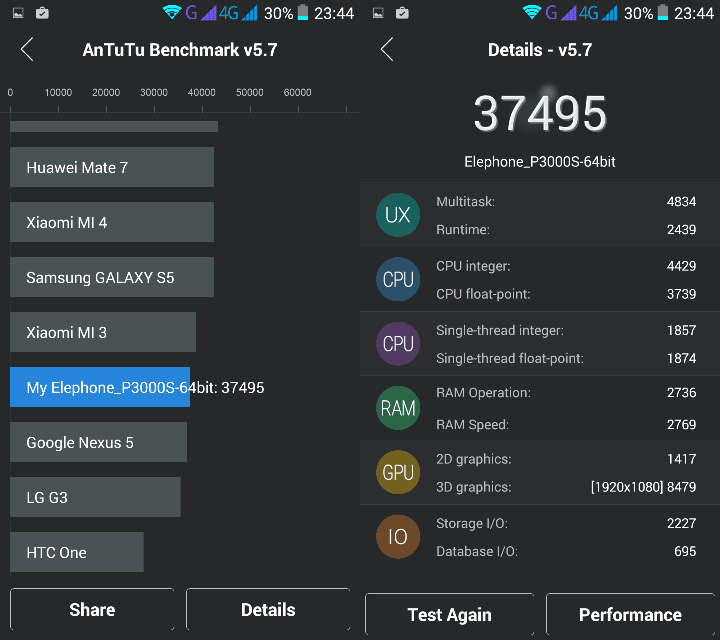This screenshot has width=720, height=640.
Task: Open the Details button
Action: click(268, 609)
